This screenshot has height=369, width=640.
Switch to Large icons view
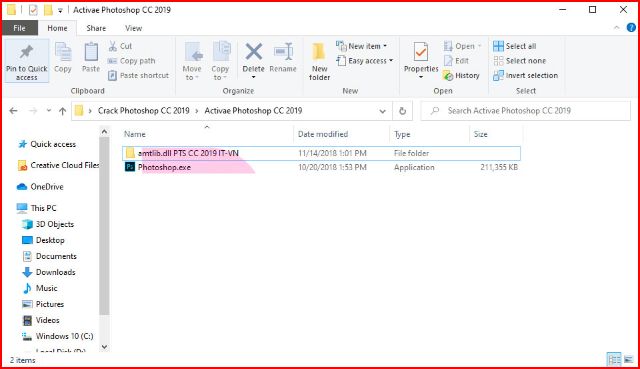coord(629,359)
